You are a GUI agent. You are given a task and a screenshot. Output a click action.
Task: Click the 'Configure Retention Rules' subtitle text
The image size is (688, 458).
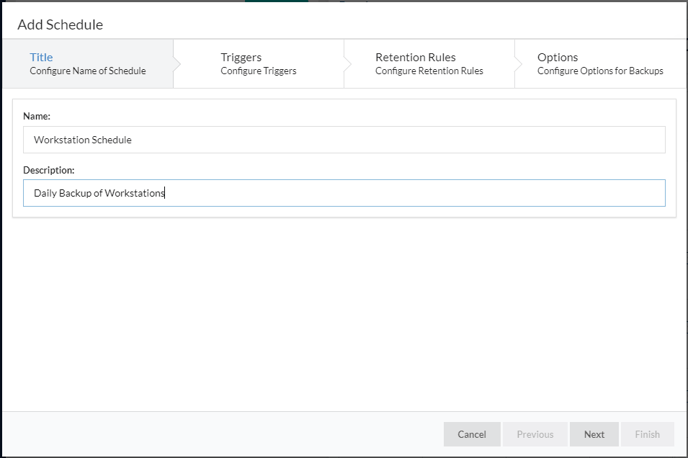pyautogui.click(x=429, y=71)
